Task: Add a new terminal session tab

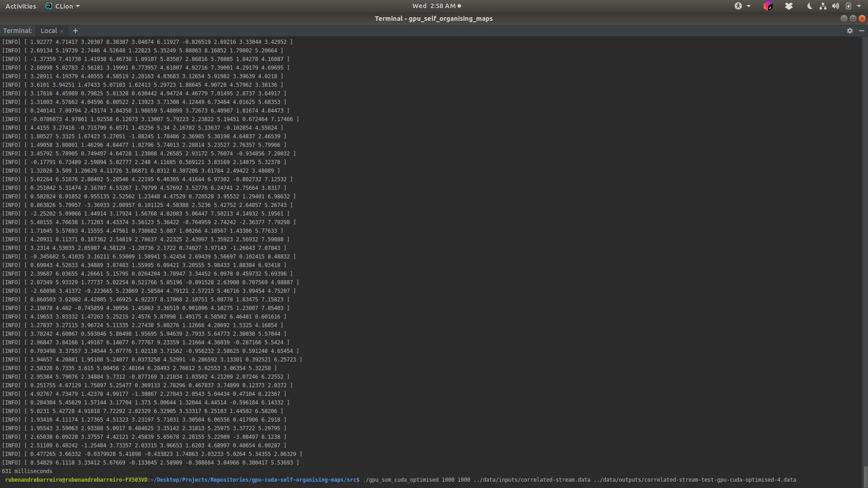Action: tap(75, 31)
